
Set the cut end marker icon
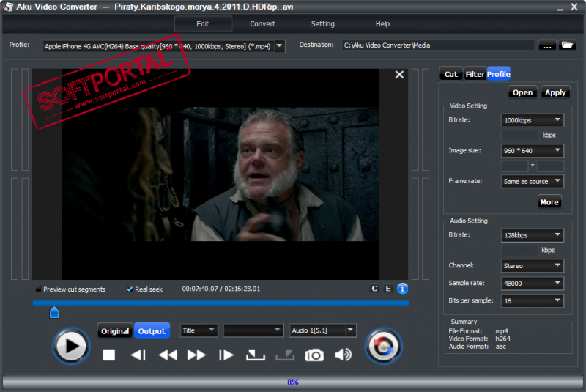tap(285, 355)
